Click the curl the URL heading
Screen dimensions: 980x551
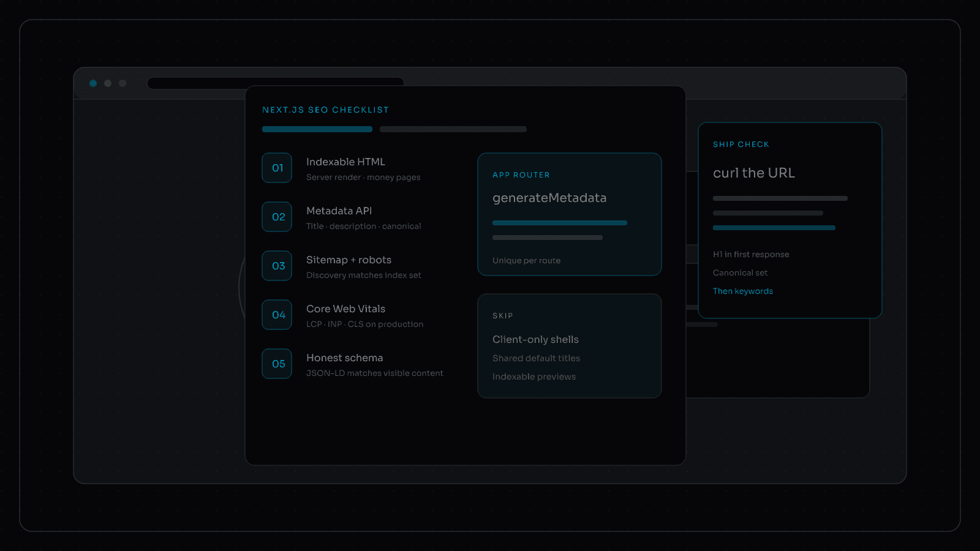coord(754,173)
